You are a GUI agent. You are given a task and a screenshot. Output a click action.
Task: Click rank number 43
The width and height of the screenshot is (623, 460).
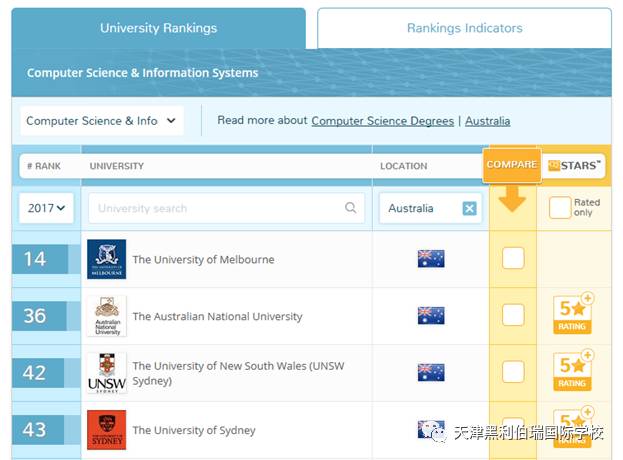[x=34, y=430]
